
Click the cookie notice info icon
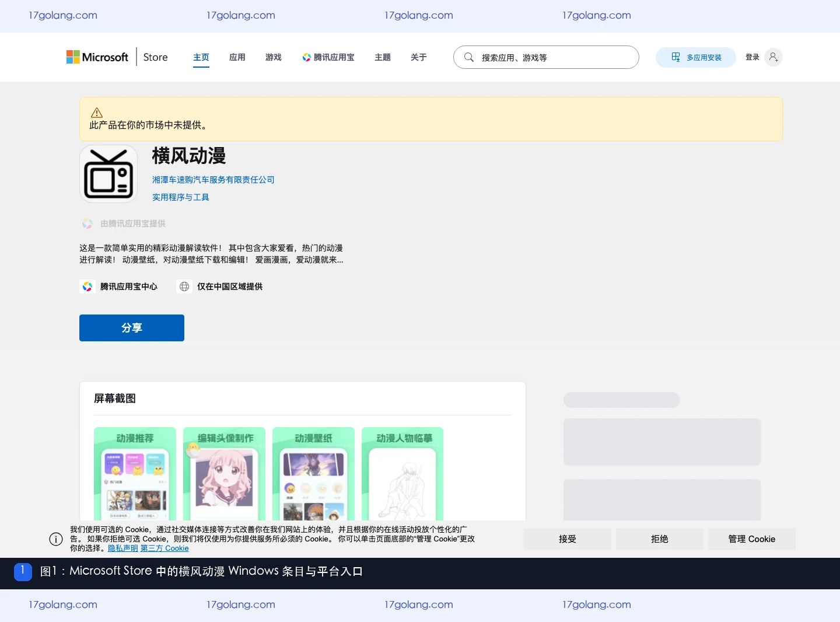coord(56,539)
